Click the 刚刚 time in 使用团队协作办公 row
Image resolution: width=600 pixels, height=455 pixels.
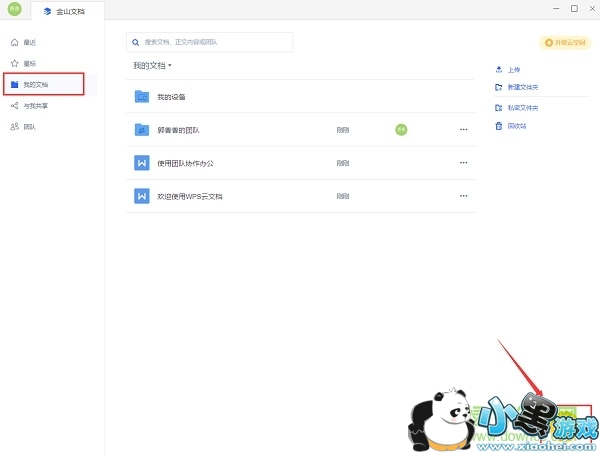(x=343, y=163)
